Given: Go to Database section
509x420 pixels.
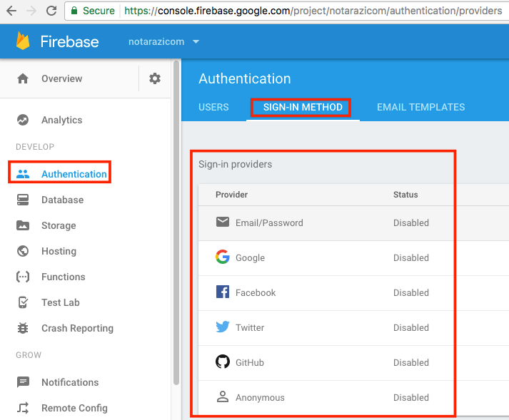Looking at the screenshot, I should pyautogui.click(x=62, y=200).
